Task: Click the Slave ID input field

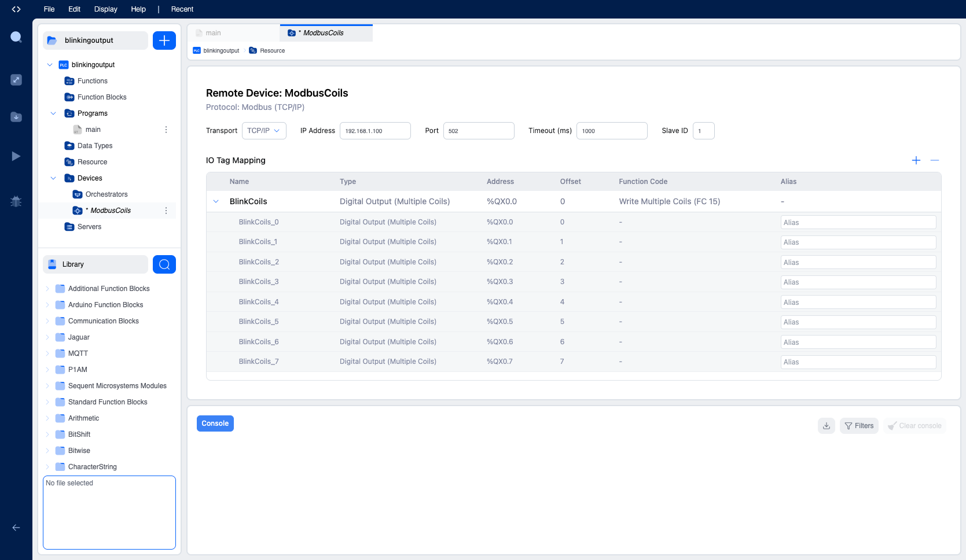Action: pos(704,131)
